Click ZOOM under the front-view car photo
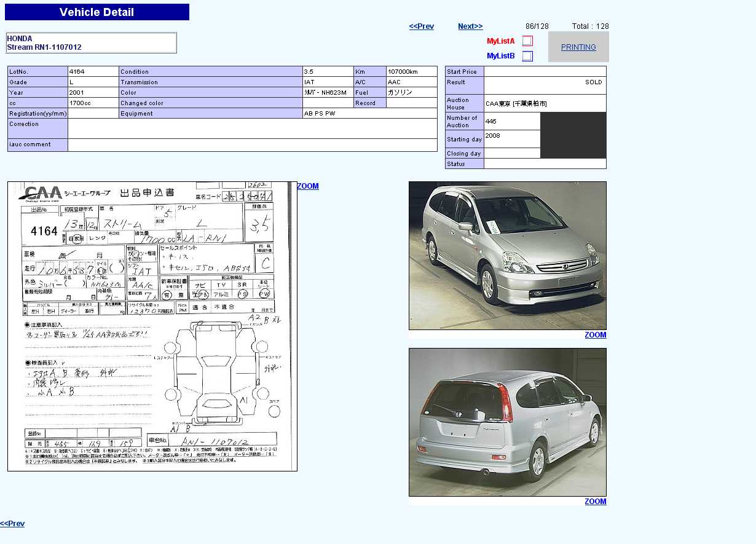This screenshot has height=544, width=756. 596,335
